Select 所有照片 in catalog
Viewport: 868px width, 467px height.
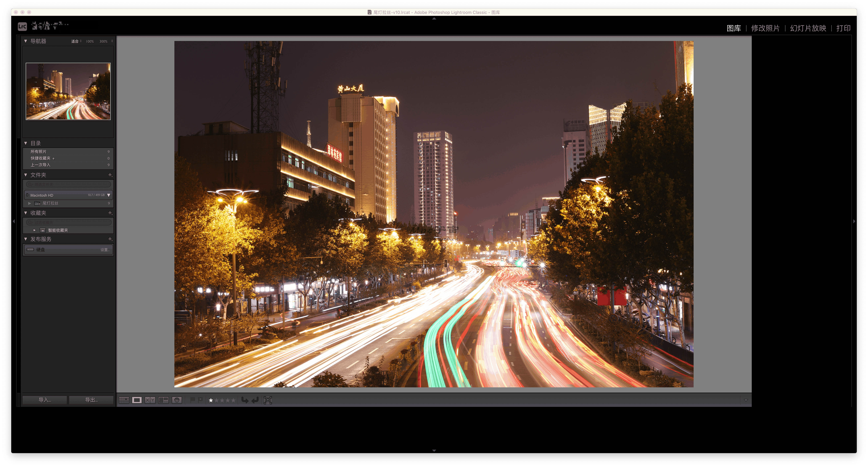(x=68, y=152)
